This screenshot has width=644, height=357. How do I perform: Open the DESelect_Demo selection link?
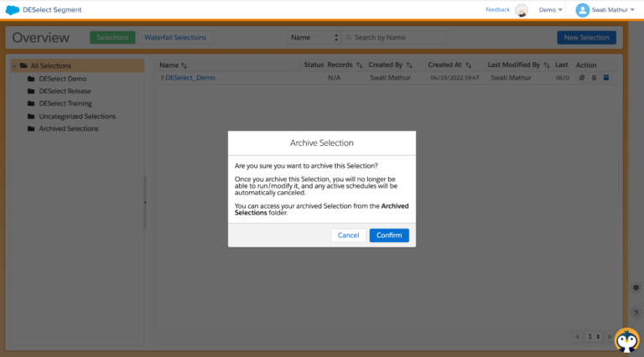pos(190,78)
